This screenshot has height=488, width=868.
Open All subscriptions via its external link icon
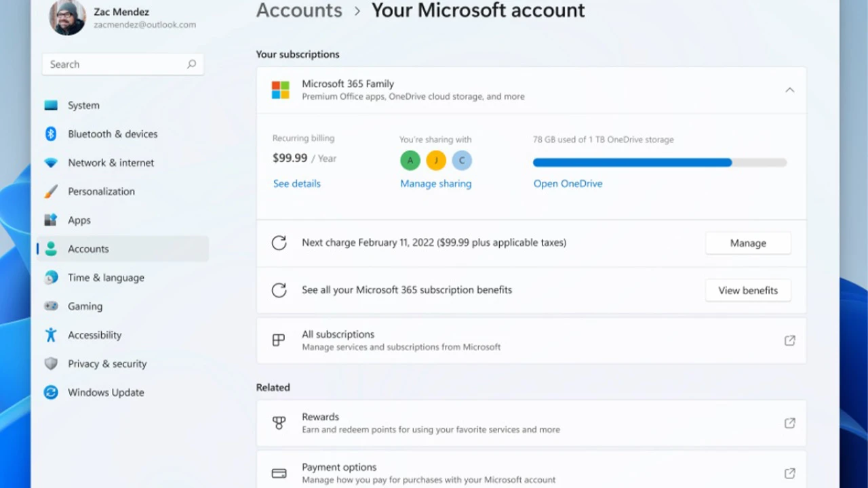pos(789,340)
